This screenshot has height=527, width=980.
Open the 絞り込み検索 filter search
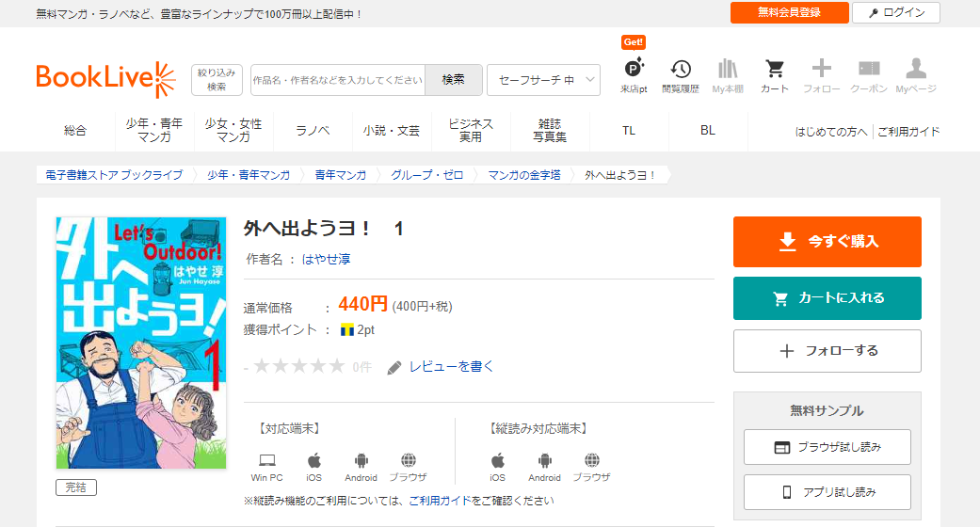(217, 79)
